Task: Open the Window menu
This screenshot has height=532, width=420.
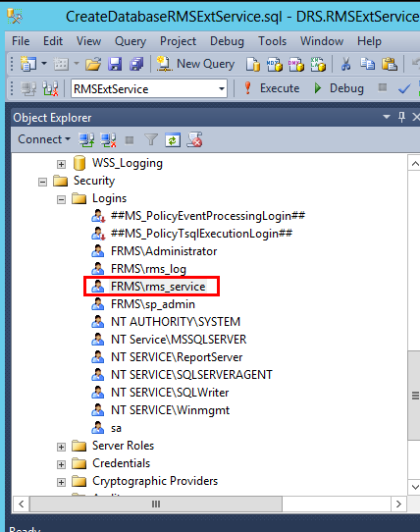Action: tap(322, 41)
